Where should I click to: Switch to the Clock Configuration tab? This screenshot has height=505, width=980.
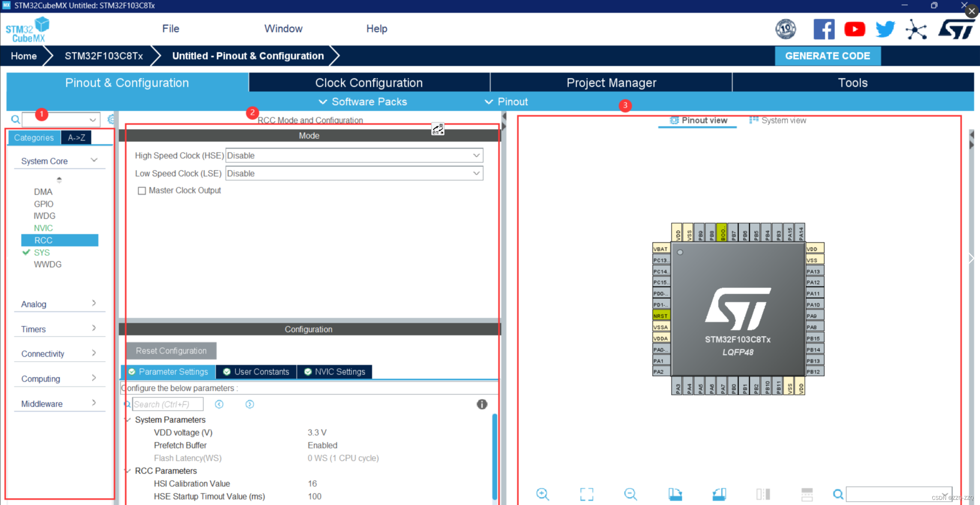click(369, 82)
